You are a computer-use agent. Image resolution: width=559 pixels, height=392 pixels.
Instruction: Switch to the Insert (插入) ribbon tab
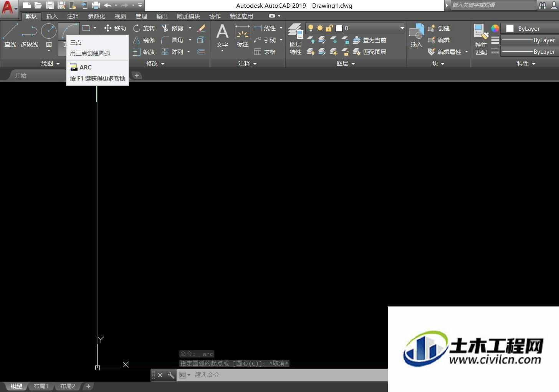pyautogui.click(x=52, y=16)
